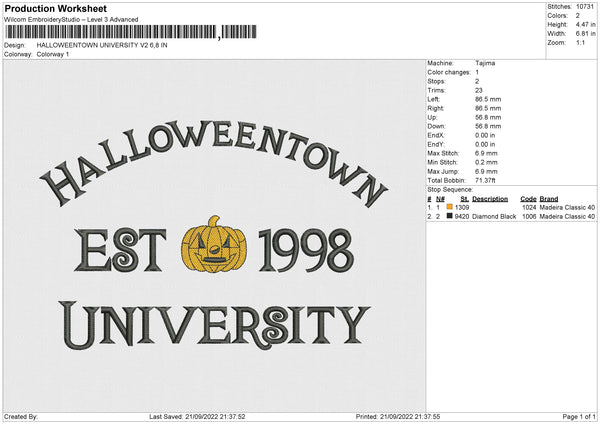The image size is (600, 424).
Task: Click the 'Brand' column header
Action: point(549,199)
